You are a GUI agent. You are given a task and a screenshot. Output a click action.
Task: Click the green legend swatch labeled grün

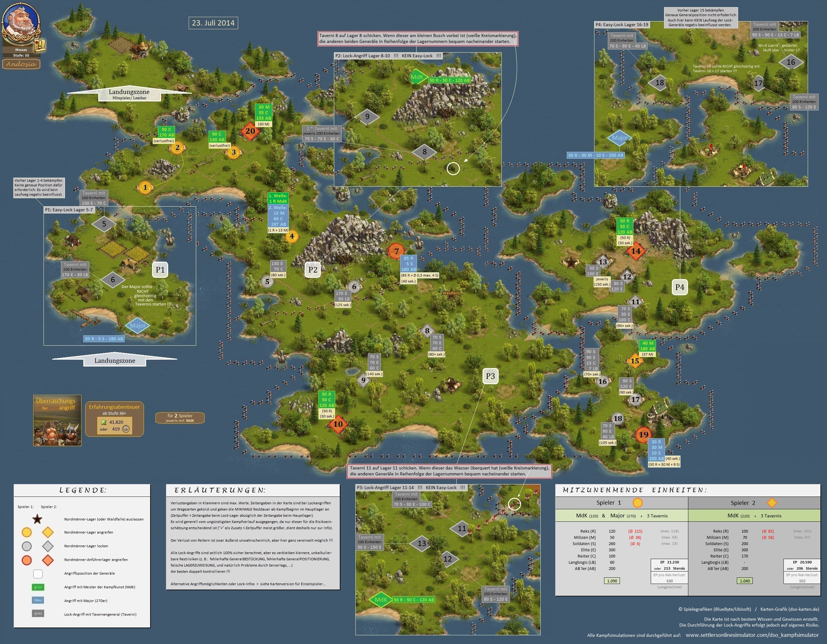[x=38, y=587]
